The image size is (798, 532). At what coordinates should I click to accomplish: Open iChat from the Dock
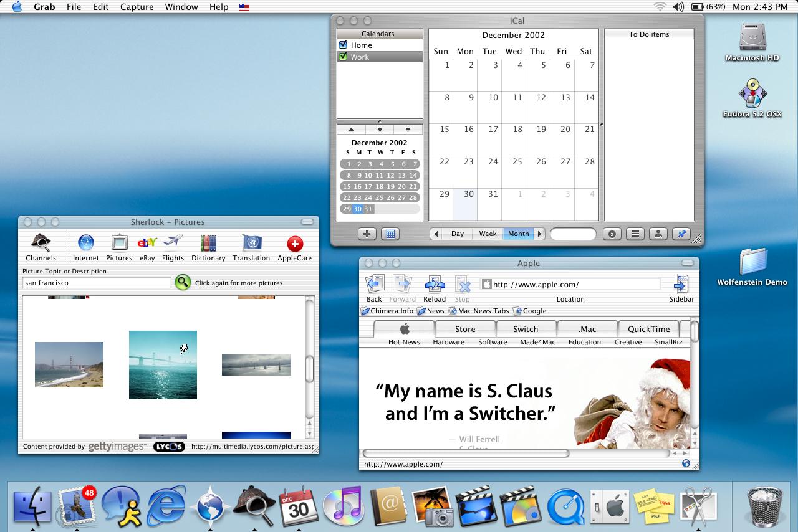[121, 506]
